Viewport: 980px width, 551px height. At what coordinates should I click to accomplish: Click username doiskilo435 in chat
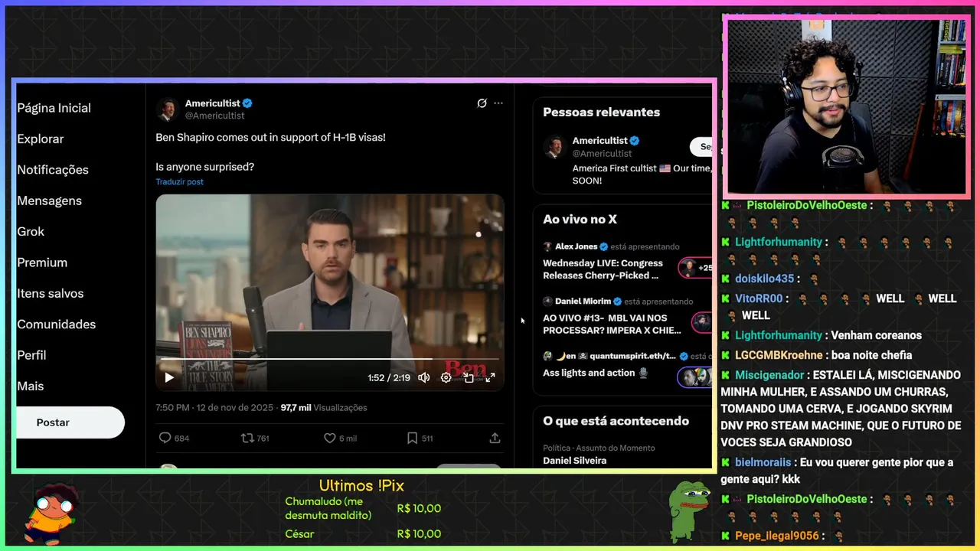point(764,279)
